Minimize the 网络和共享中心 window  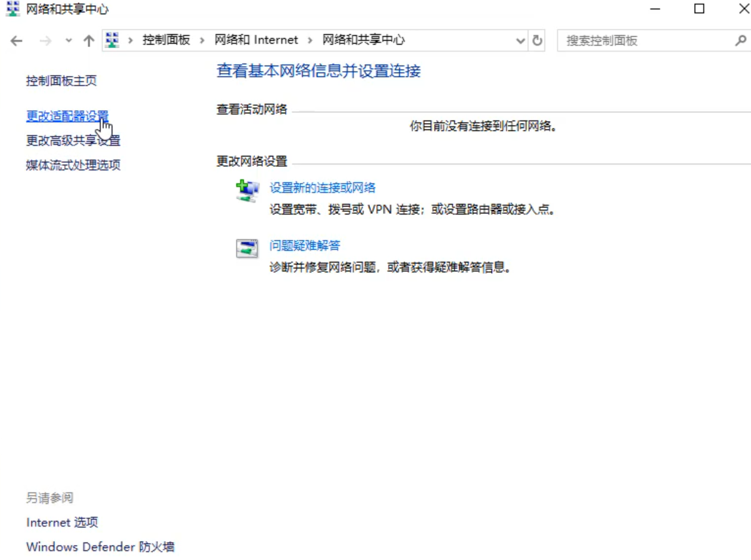tap(655, 9)
